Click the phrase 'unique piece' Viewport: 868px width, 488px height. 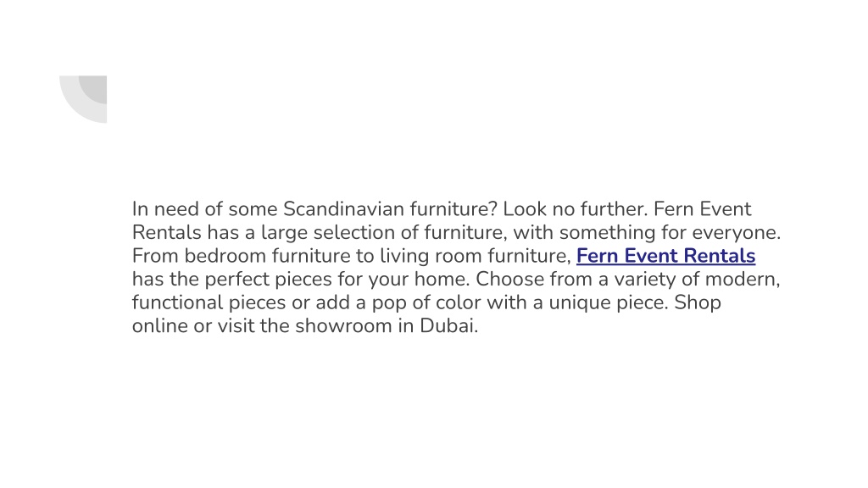click(x=609, y=302)
